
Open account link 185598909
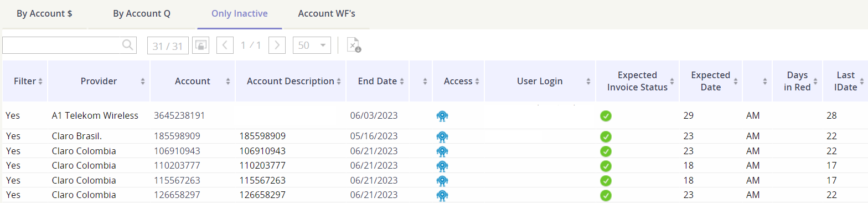pos(177,136)
